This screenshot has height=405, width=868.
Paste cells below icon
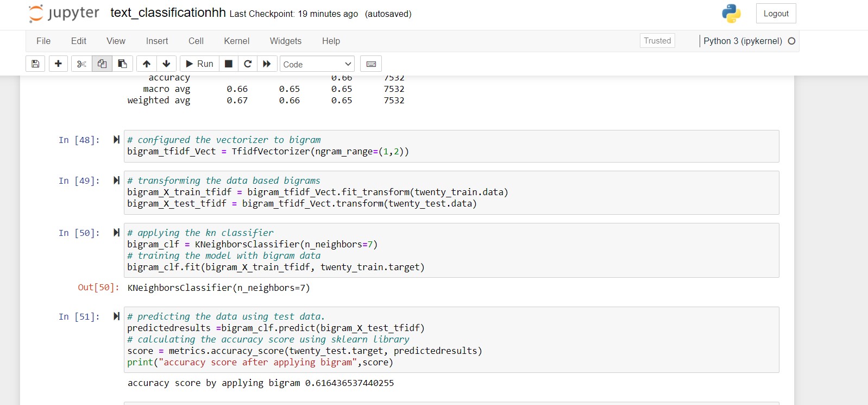click(123, 64)
